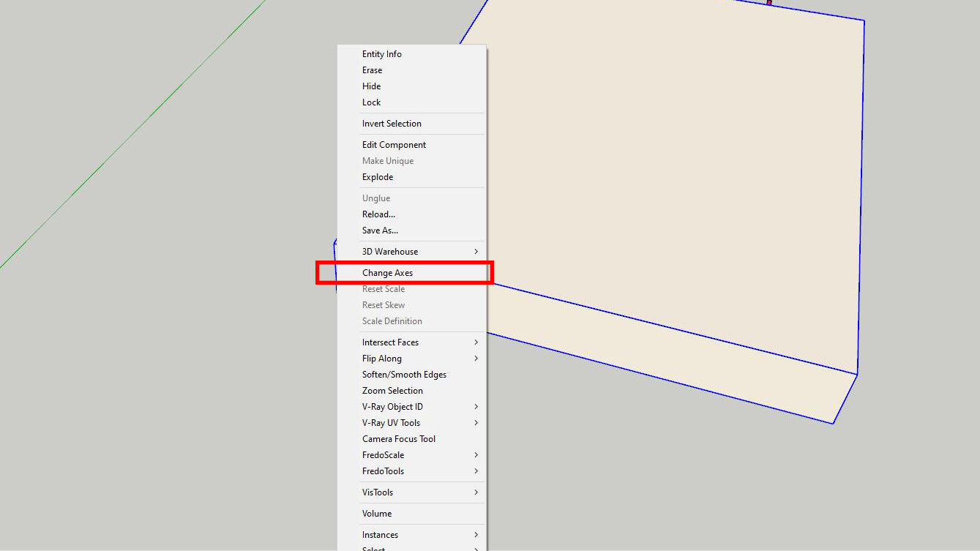This screenshot has width=980, height=551.
Task: Save the component with Save As
Action: pyautogui.click(x=380, y=230)
